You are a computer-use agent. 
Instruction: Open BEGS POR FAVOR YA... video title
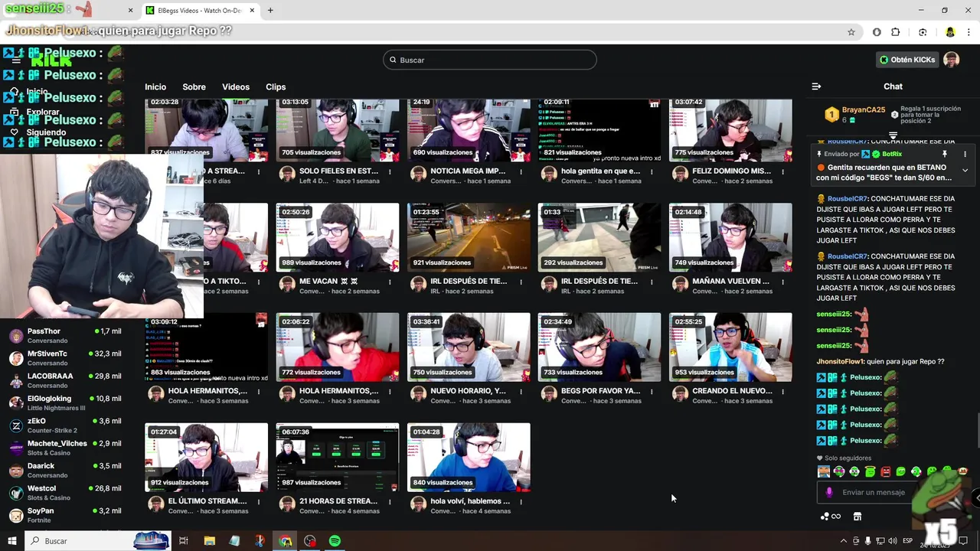click(600, 391)
